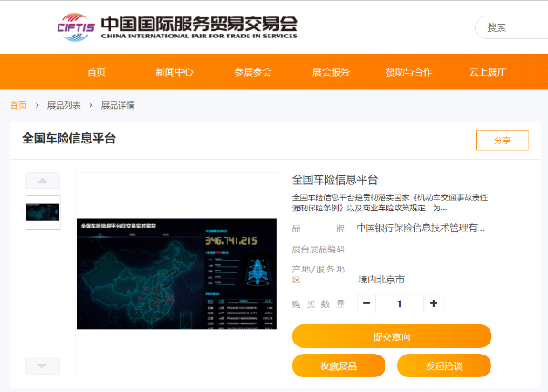This screenshot has height=392, width=548.
Task: Move thumbnail list up with the arrow
Action: coord(42,180)
